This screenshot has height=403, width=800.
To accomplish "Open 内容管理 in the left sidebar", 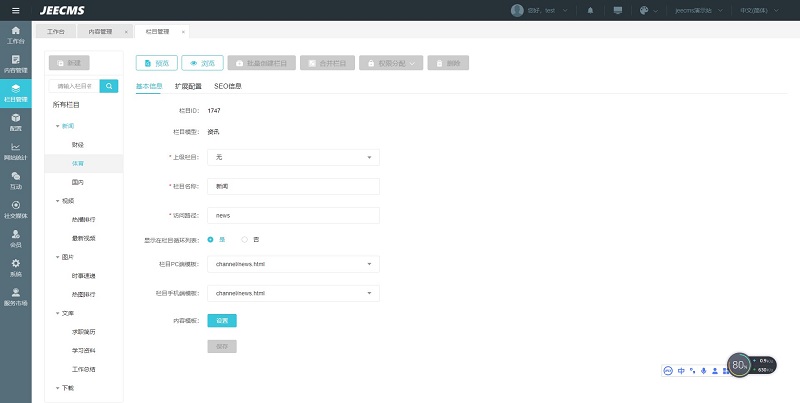I will (15, 66).
